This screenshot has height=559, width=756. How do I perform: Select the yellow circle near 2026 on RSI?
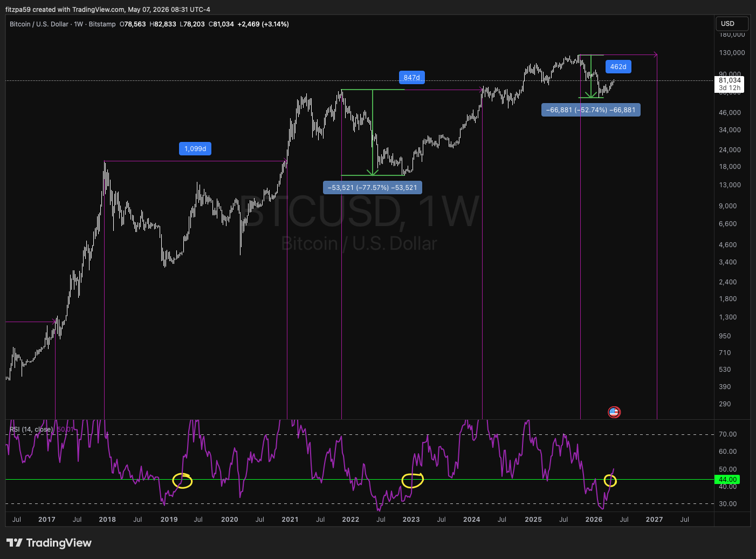pyautogui.click(x=610, y=480)
